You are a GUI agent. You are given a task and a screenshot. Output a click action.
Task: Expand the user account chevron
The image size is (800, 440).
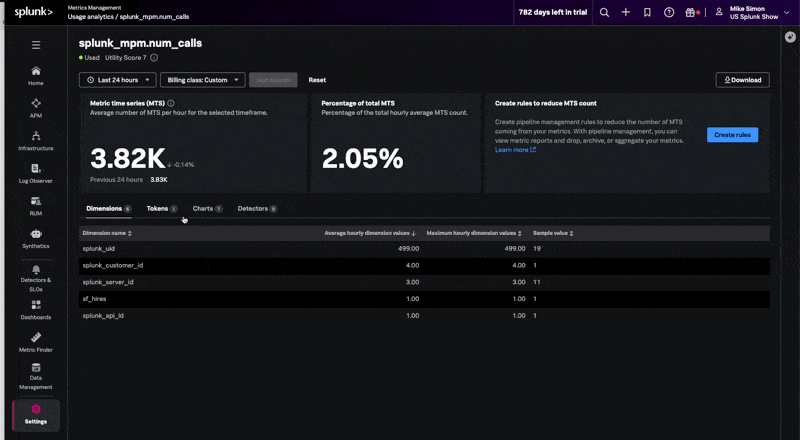pos(786,12)
